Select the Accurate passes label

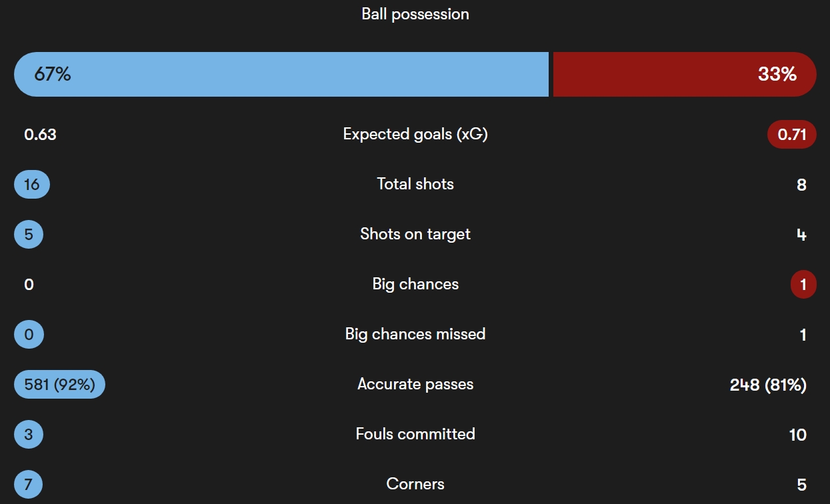point(415,384)
